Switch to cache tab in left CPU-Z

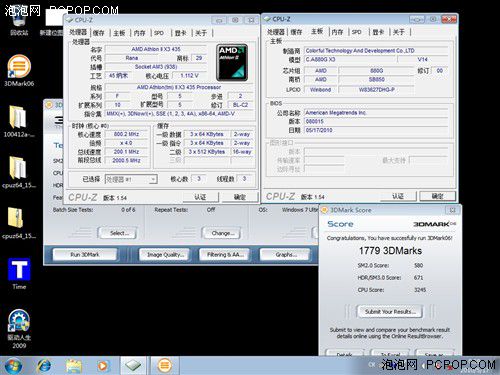click(98, 33)
